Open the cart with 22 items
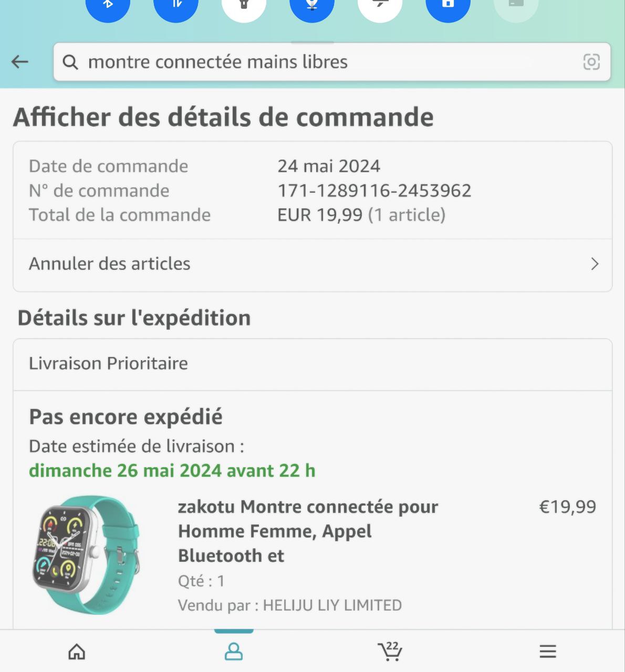Viewport: 625px width, 672px height. pyautogui.click(x=390, y=652)
